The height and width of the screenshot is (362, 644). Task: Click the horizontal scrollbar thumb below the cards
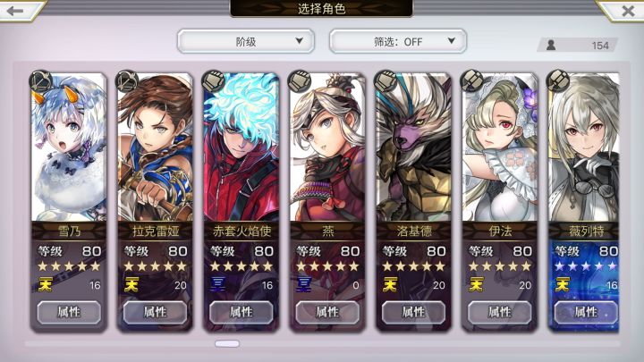[x=227, y=343]
